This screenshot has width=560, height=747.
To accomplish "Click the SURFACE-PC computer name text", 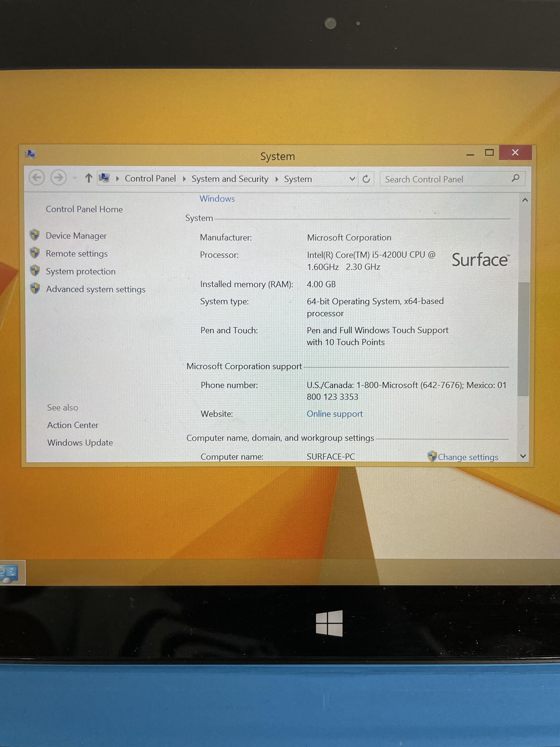I will click(x=330, y=457).
